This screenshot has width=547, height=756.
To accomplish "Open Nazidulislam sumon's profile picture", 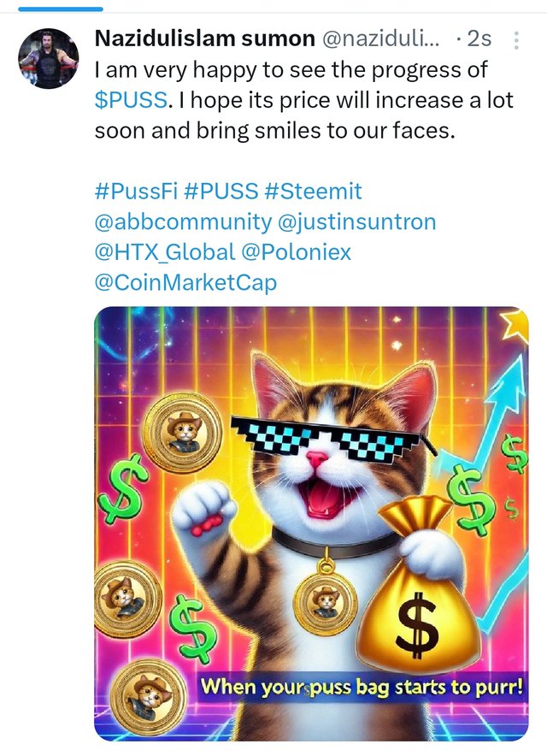I will [x=49, y=59].
